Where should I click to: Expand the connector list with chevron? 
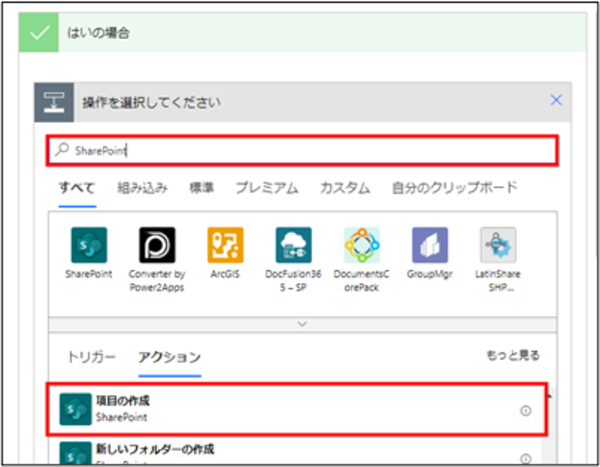pyautogui.click(x=302, y=324)
